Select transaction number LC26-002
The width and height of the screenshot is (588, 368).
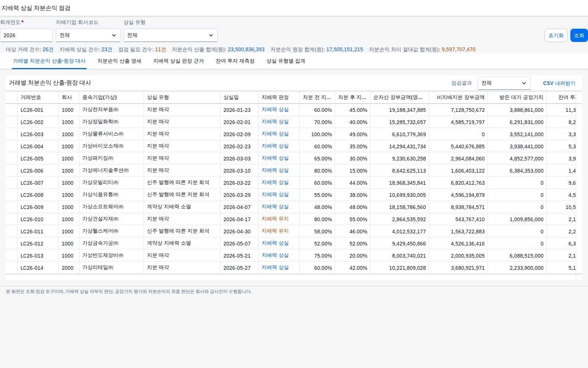coord(32,122)
